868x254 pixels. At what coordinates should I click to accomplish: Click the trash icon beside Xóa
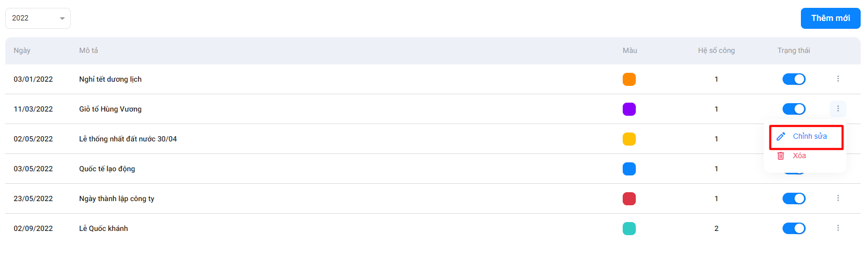pyautogui.click(x=780, y=156)
